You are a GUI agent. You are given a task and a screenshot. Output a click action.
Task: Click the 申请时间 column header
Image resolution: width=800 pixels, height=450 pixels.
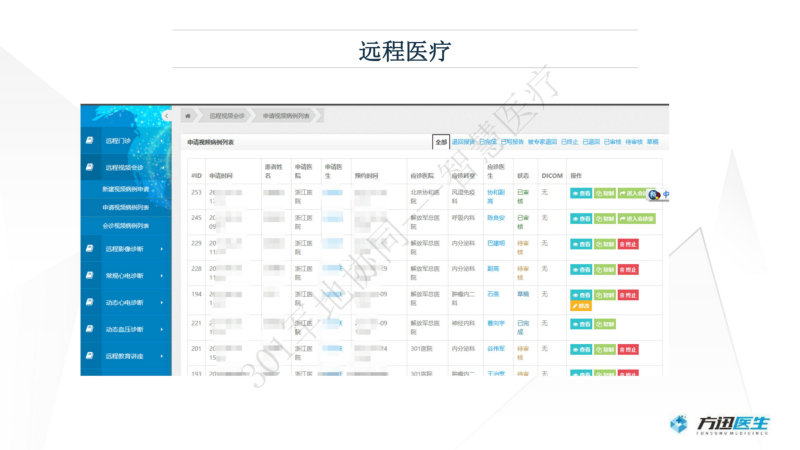[x=221, y=176]
